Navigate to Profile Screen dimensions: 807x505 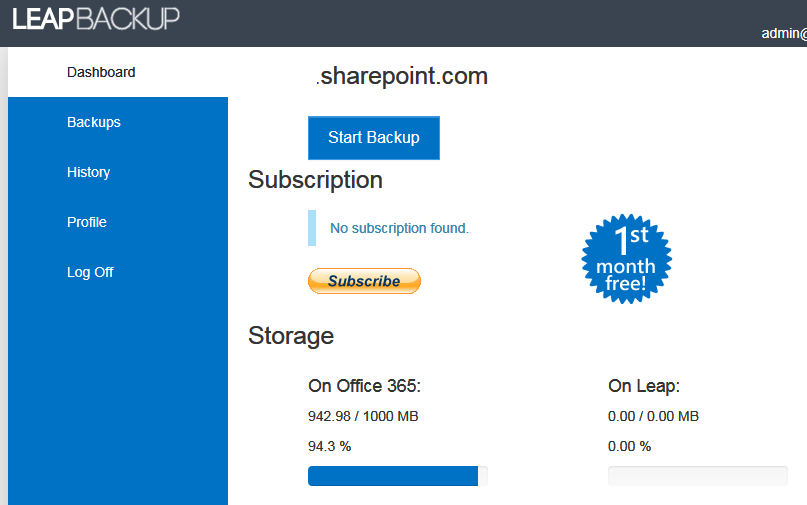click(87, 222)
